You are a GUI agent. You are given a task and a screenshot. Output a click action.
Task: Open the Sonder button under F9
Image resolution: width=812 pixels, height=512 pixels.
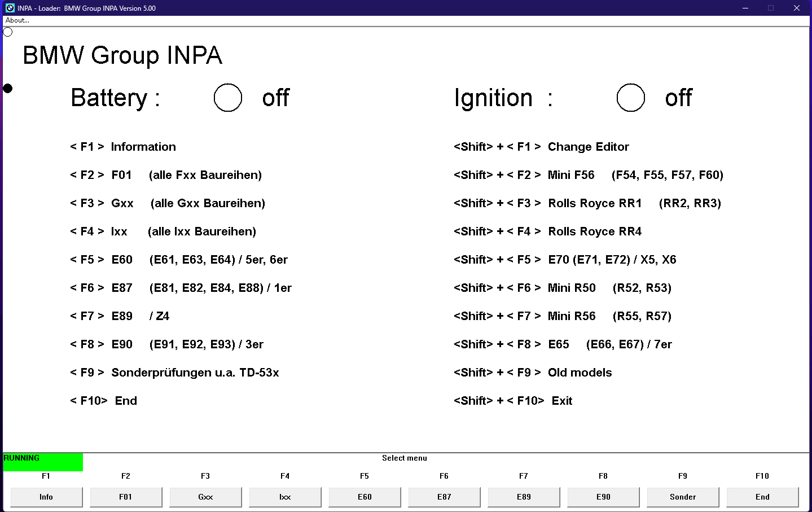coord(683,497)
